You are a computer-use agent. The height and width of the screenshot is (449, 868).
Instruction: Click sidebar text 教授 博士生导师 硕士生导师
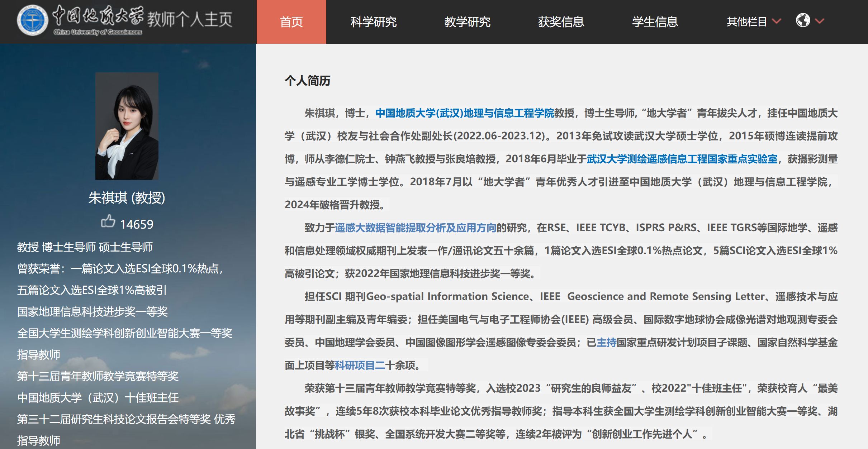pos(85,247)
